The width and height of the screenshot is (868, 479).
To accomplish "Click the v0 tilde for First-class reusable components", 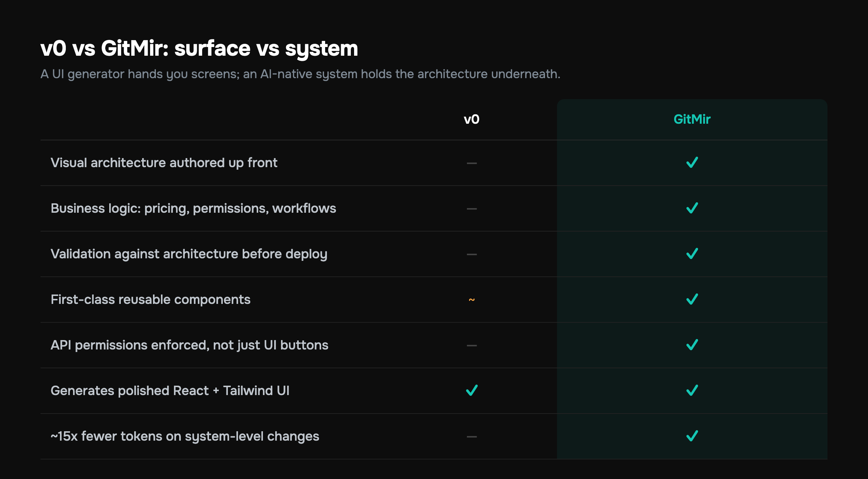I will tap(472, 300).
